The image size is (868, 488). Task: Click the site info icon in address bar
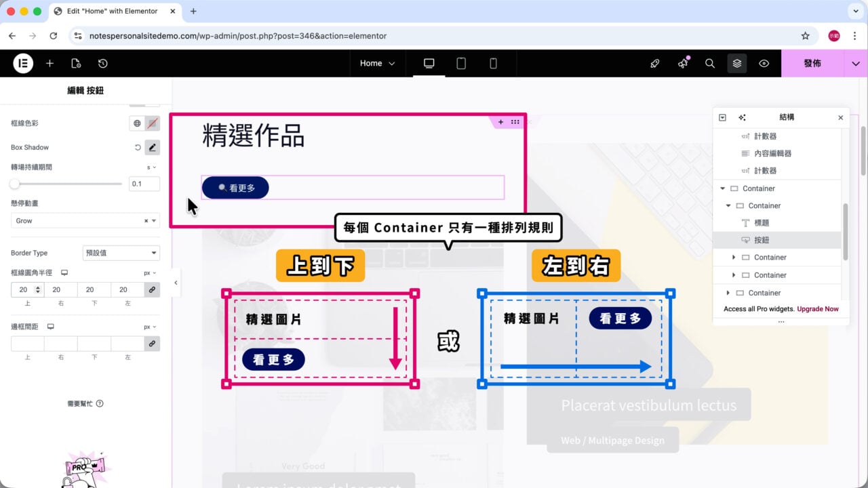click(78, 36)
